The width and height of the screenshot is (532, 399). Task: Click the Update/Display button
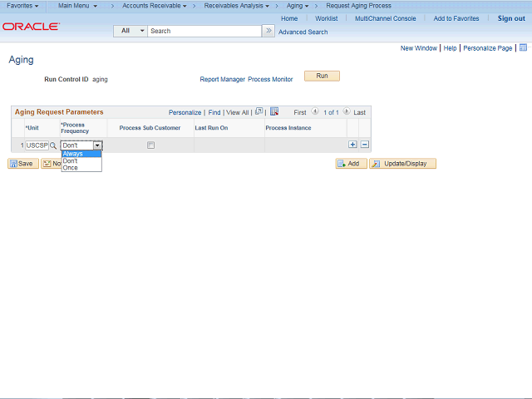(x=402, y=164)
